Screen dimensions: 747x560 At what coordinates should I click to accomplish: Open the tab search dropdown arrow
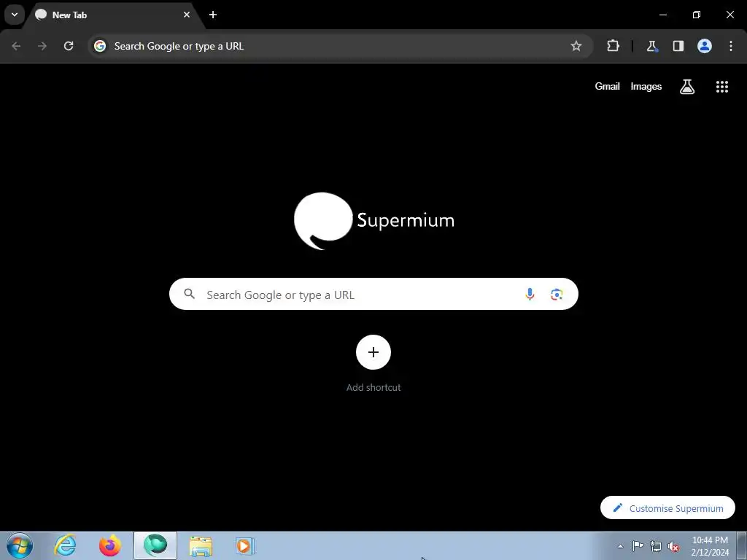[x=15, y=15]
